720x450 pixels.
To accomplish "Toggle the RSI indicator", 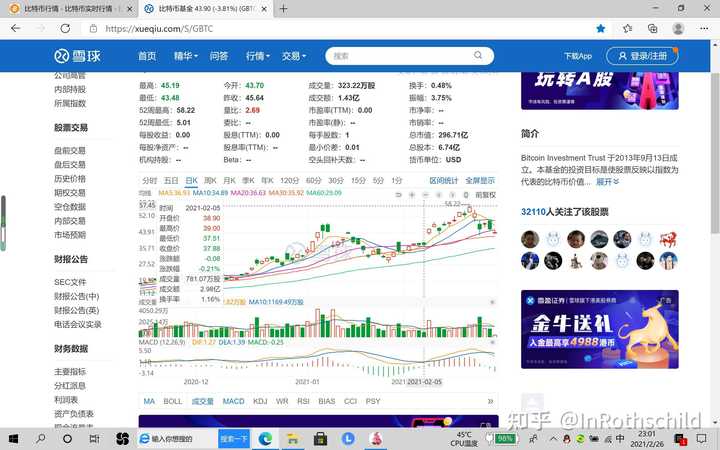I will pos(303,401).
